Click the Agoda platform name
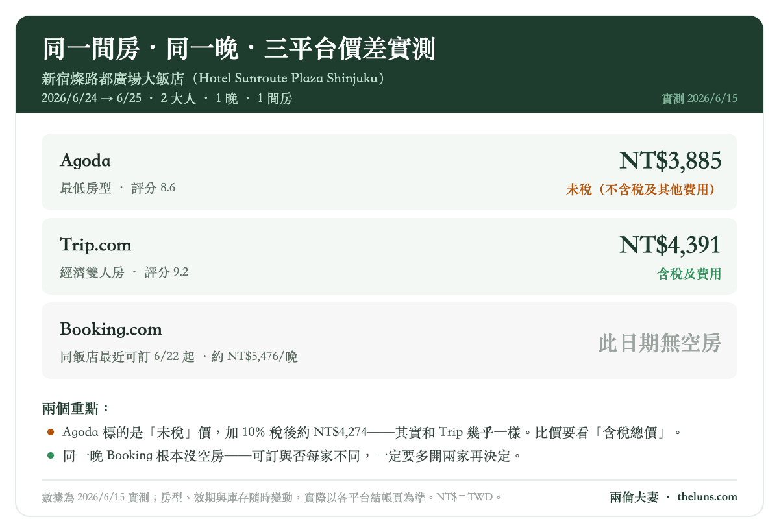 click(x=85, y=161)
